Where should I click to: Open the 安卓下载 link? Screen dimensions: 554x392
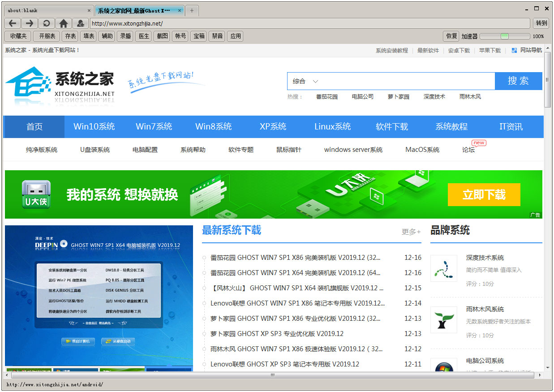[x=459, y=51]
